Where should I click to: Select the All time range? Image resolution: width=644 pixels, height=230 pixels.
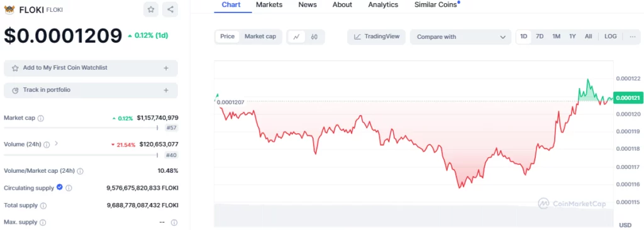pyautogui.click(x=589, y=36)
